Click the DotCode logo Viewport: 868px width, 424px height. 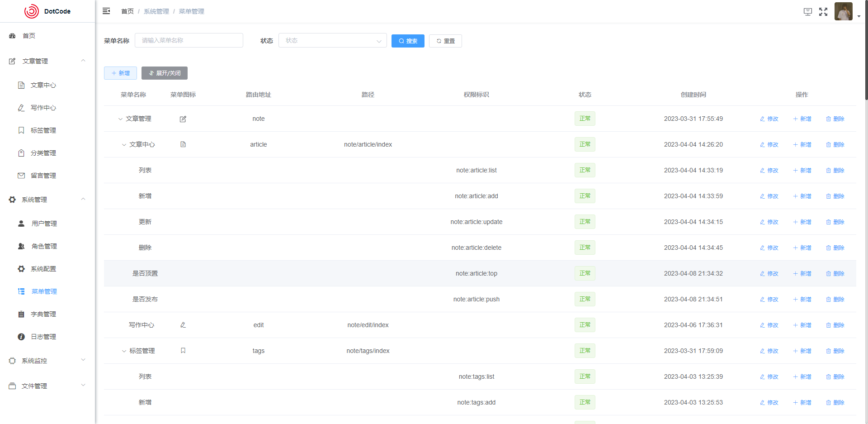coord(47,11)
